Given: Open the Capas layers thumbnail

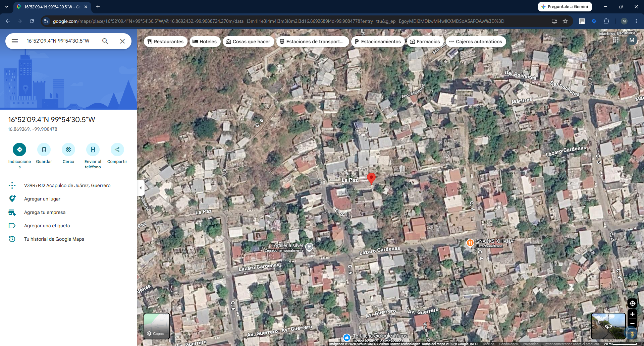Looking at the screenshot, I should tap(157, 326).
